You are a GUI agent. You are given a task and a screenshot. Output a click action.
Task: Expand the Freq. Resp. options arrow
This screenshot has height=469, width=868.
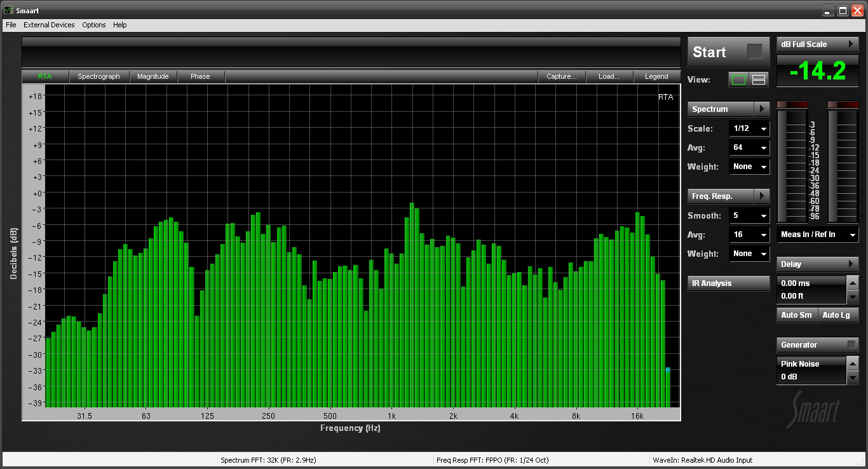point(761,196)
